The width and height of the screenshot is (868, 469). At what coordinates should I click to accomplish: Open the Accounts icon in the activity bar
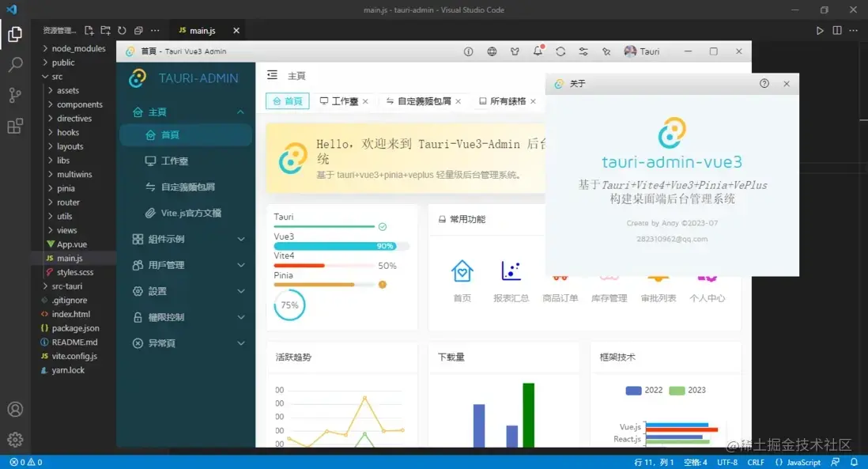(15, 409)
